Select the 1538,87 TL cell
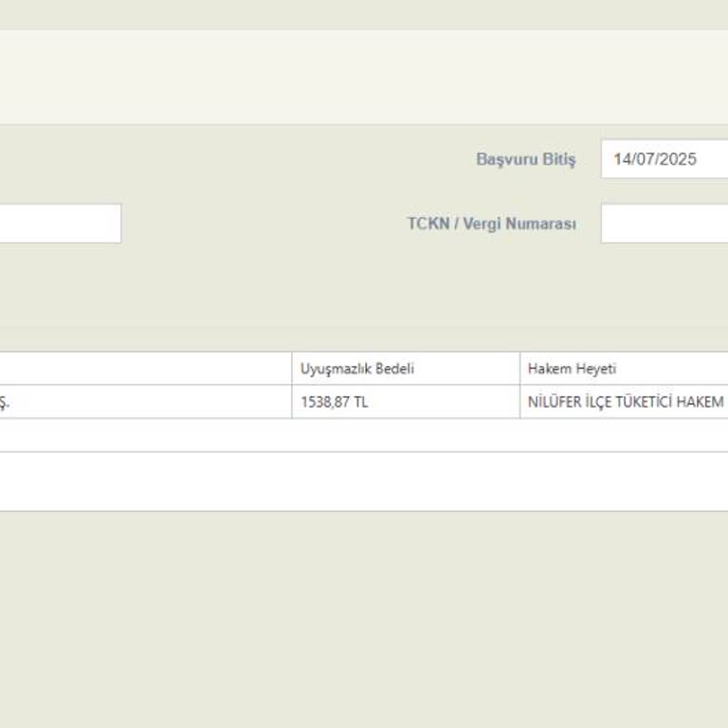The image size is (728, 728). click(x=406, y=402)
